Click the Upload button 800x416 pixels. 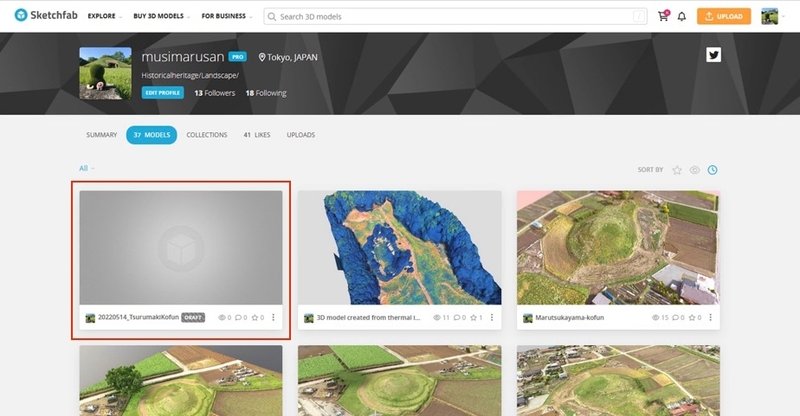pyautogui.click(x=723, y=16)
